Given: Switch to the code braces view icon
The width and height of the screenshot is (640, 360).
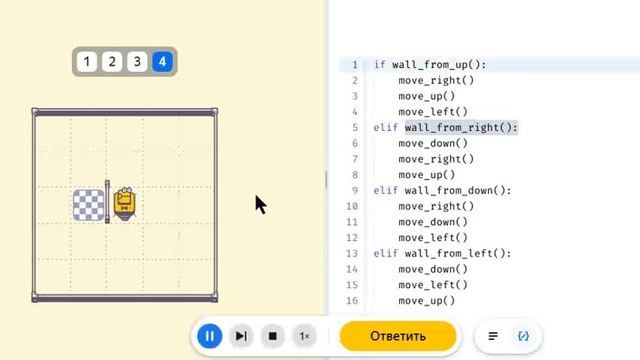Looking at the screenshot, I should click(524, 336).
